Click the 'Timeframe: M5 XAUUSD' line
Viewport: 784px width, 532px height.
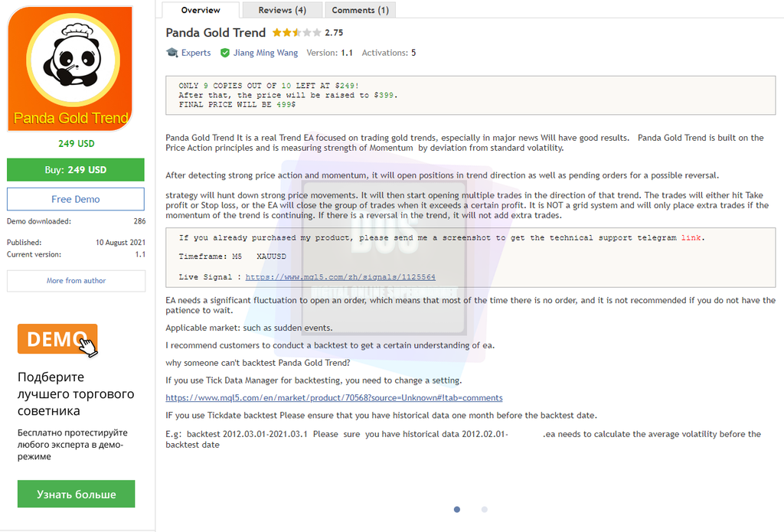click(233, 256)
